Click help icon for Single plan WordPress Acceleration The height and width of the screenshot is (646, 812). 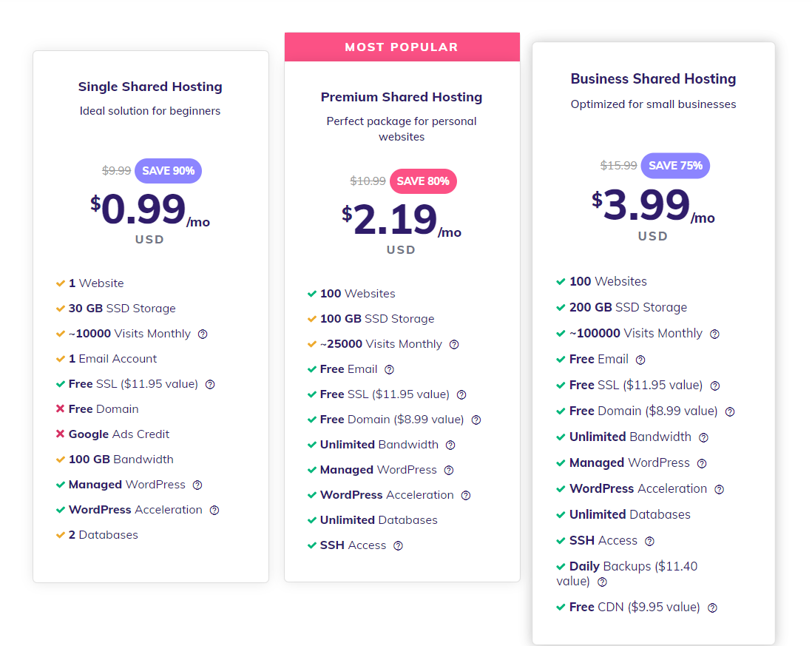pyautogui.click(x=214, y=511)
